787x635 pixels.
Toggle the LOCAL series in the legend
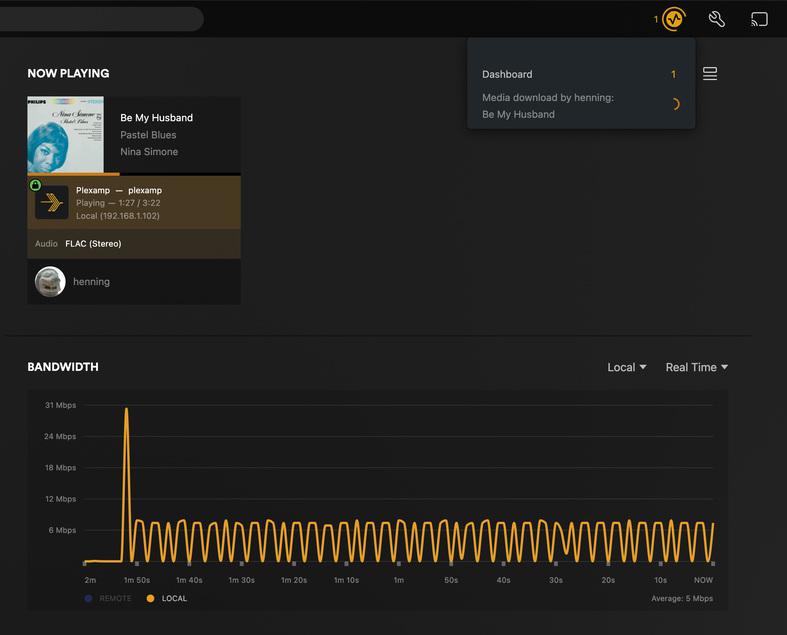click(x=167, y=598)
